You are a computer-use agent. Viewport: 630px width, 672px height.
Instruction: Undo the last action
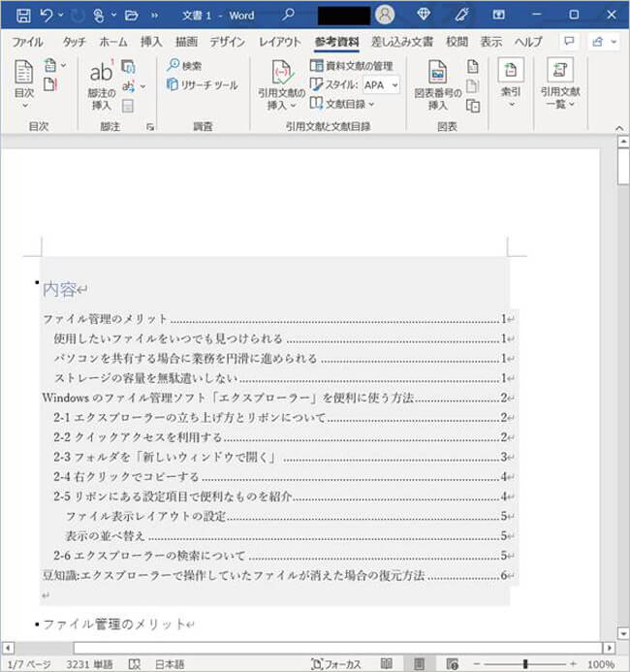point(47,16)
